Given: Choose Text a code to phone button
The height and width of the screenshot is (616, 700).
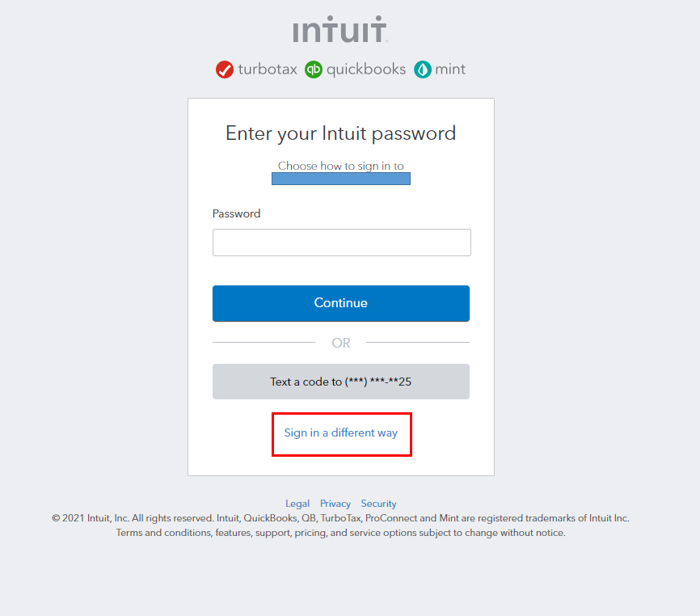Looking at the screenshot, I should (341, 382).
